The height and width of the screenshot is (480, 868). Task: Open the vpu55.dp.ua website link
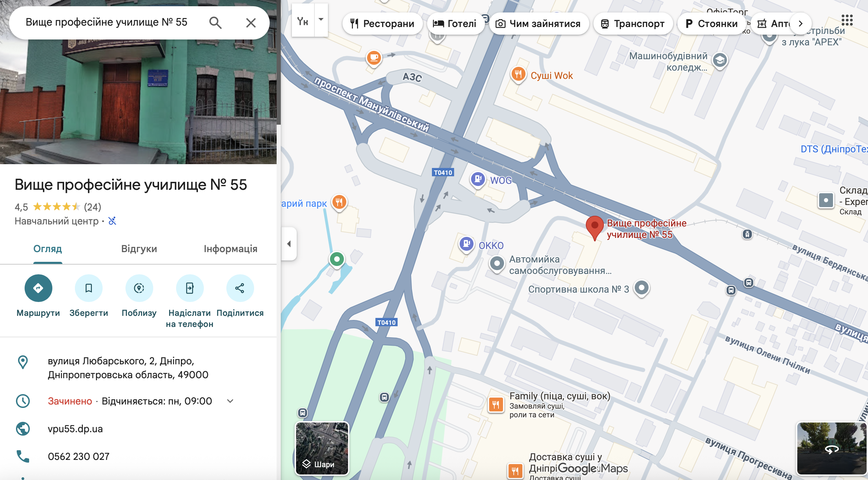tap(75, 429)
